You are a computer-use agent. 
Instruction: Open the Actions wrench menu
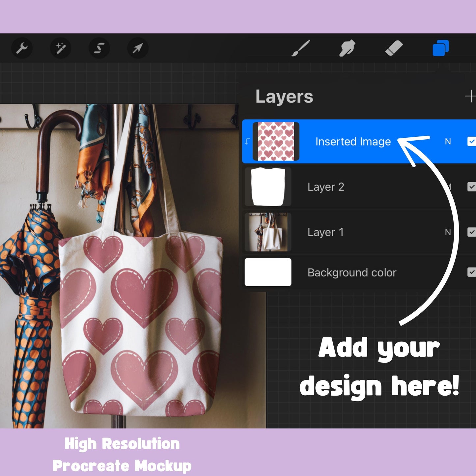click(22, 48)
